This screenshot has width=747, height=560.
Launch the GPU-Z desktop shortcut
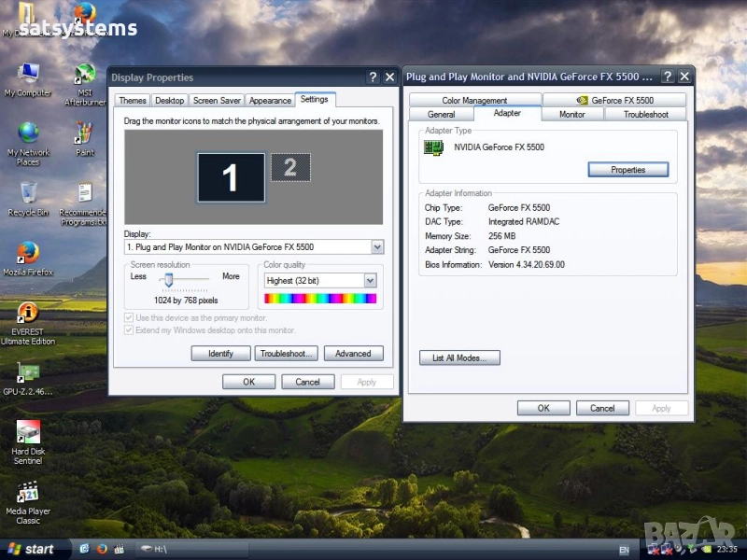pos(28,373)
